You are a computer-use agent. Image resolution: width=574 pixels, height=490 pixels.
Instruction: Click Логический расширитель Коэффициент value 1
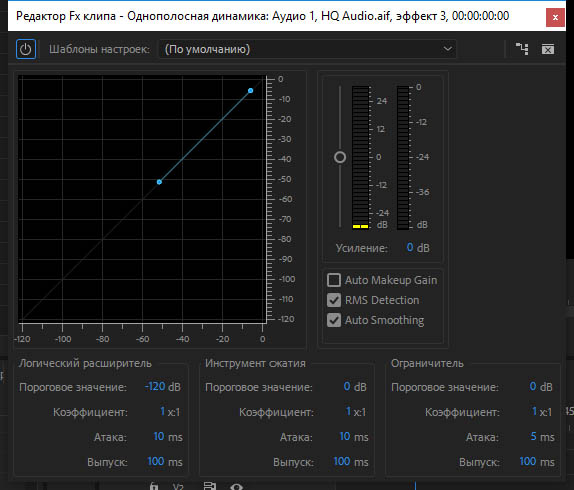pyautogui.click(x=163, y=411)
